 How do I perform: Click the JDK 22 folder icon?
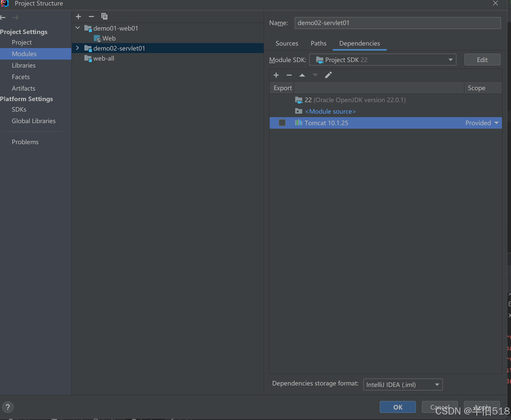[x=299, y=100]
